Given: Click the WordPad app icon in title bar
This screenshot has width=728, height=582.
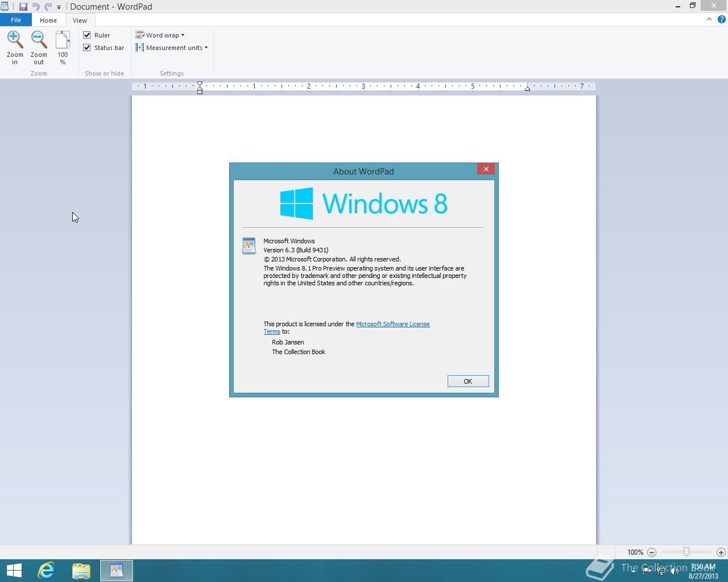Looking at the screenshot, I should pyautogui.click(x=5, y=7).
